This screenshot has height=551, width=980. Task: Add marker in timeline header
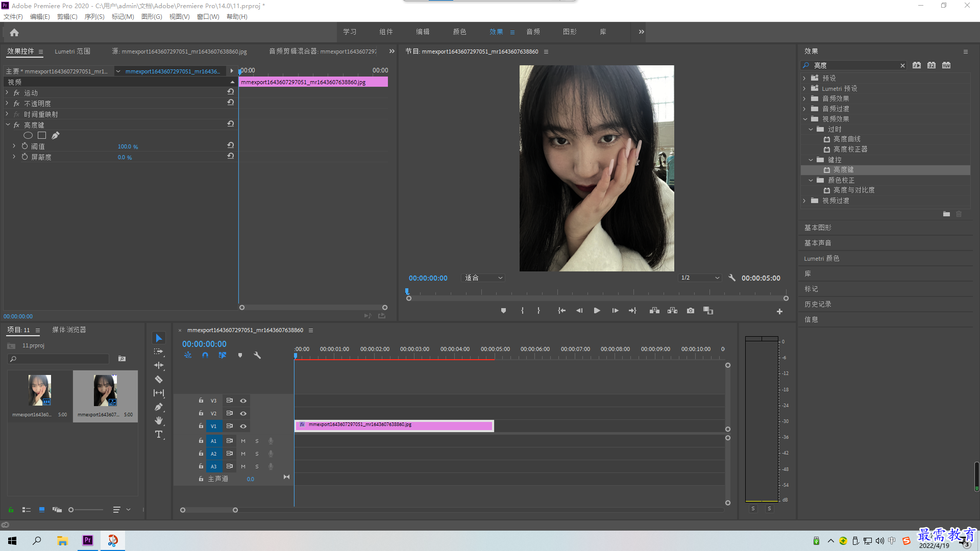click(240, 355)
